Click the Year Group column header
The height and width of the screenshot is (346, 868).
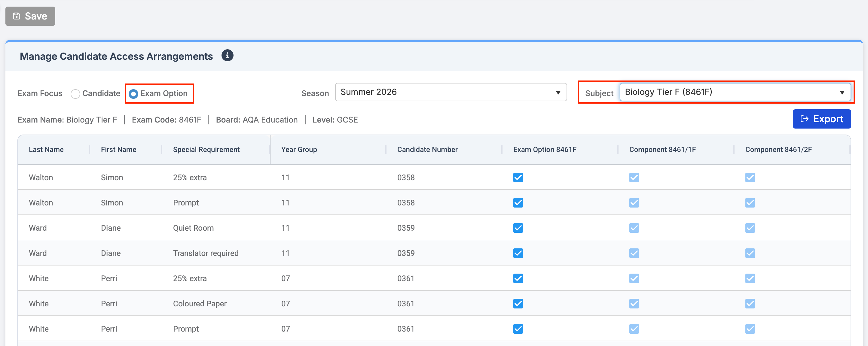[x=299, y=150]
